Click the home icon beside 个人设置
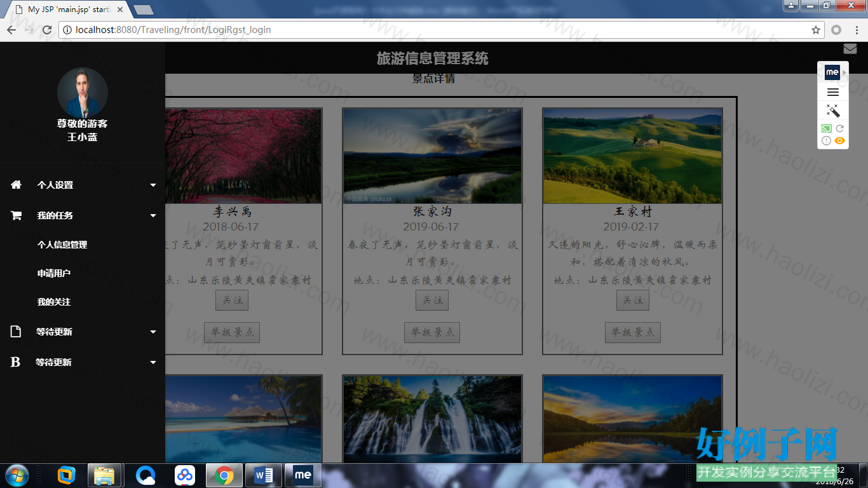Viewport: 868px width, 488px height. [16, 185]
